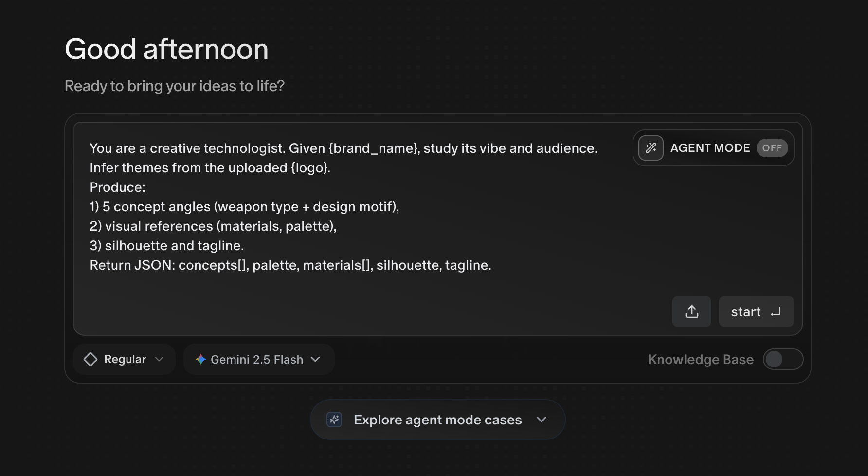868x476 pixels.
Task: Toggle the Agent Mode OFF switch
Action: (x=772, y=148)
